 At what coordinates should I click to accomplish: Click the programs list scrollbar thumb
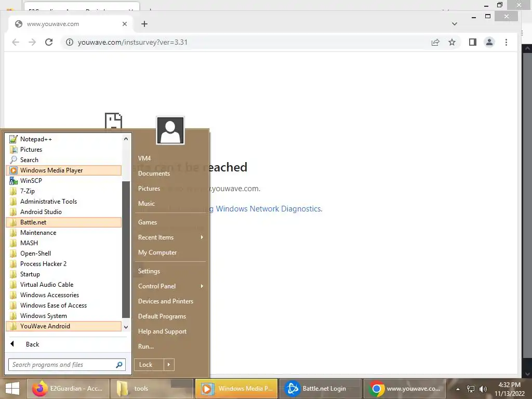pos(126,249)
